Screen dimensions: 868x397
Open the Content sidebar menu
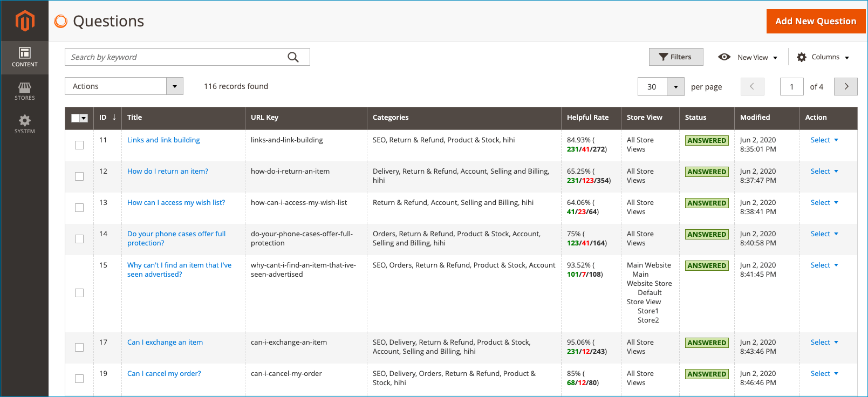25,57
